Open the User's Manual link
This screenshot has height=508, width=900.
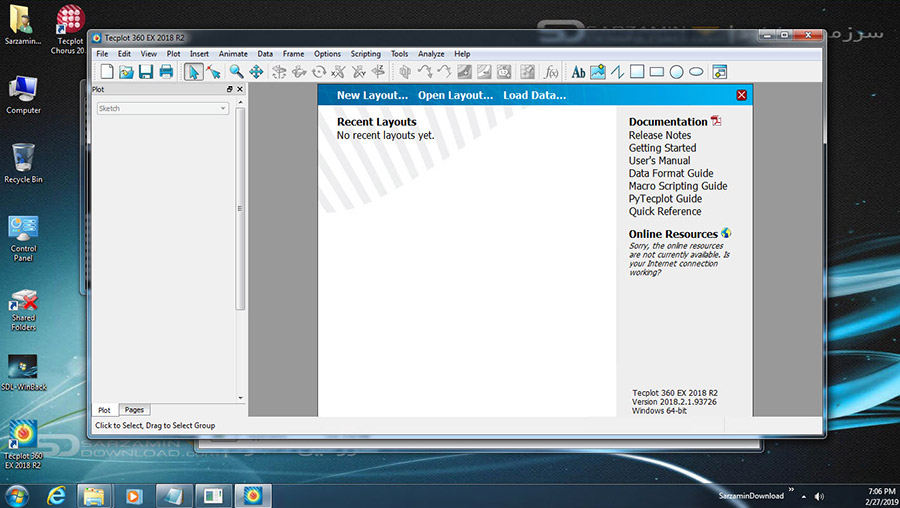pos(660,160)
